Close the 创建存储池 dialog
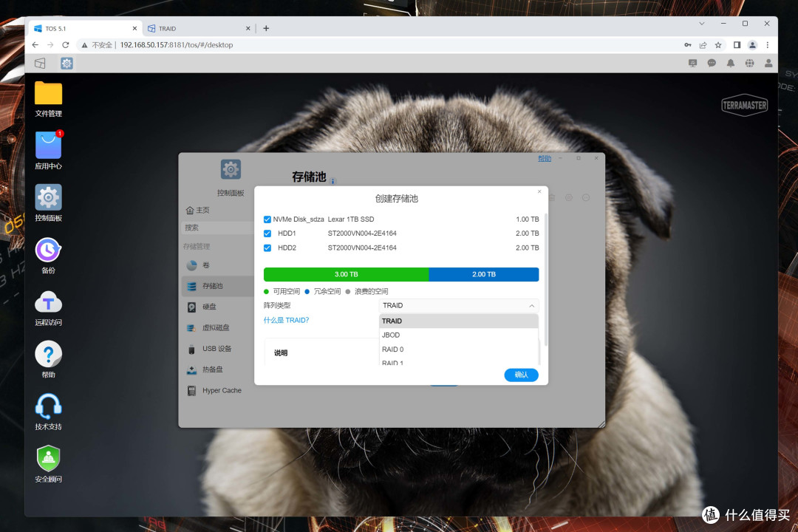Screen dimensions: 798x532 coord(539,191)
